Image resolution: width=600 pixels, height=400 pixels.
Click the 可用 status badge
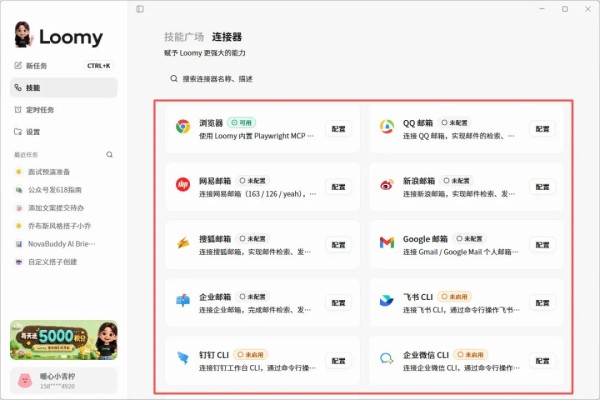pos(241,123)
